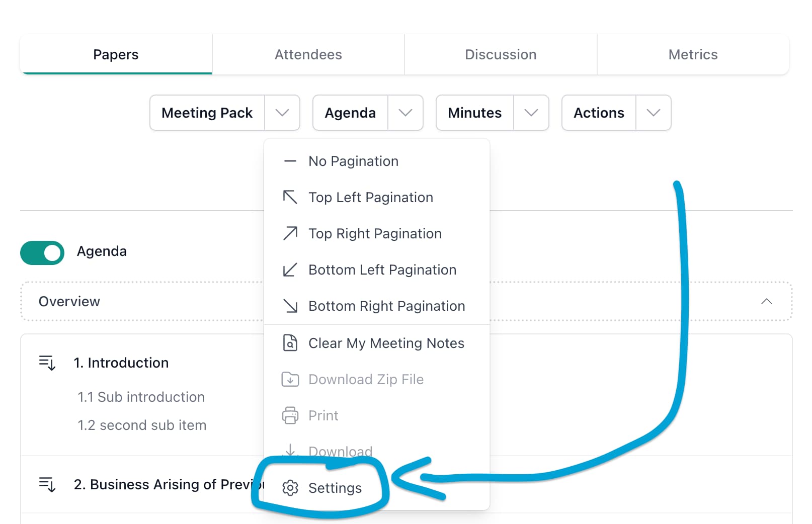This screenshot has width=812, height=524.
Task: Click the Clear My Meeting Notes document icon
Action: pos(290,343)
